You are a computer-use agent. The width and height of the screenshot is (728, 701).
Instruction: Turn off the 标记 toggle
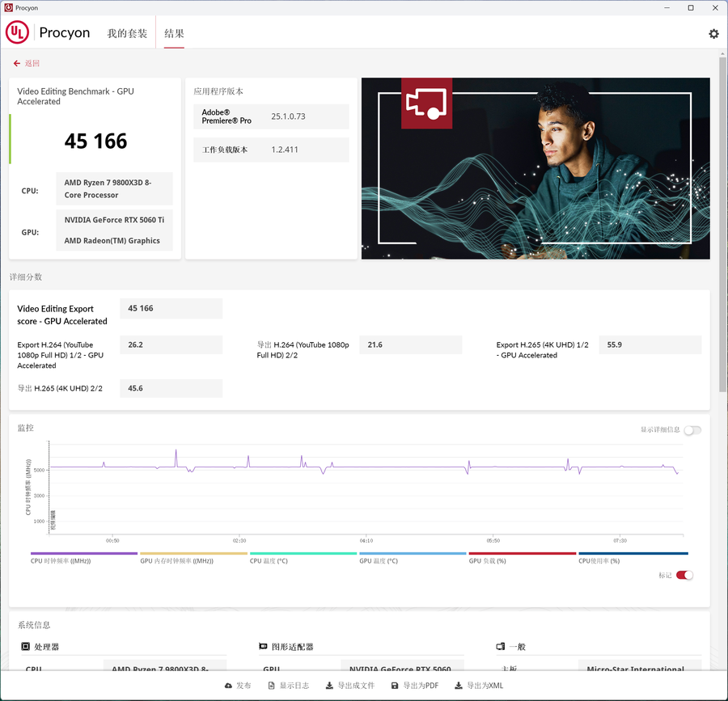[x=684, y=576]
